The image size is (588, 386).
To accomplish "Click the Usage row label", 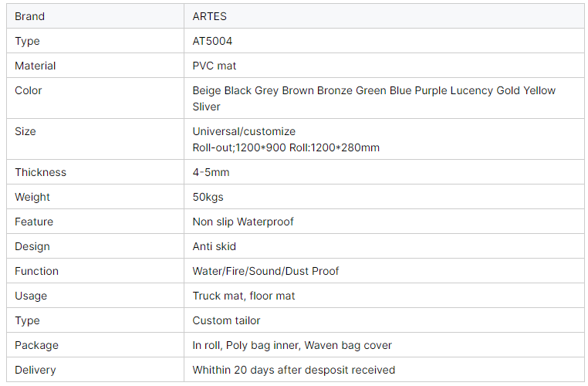I will (x=31, y=296).
